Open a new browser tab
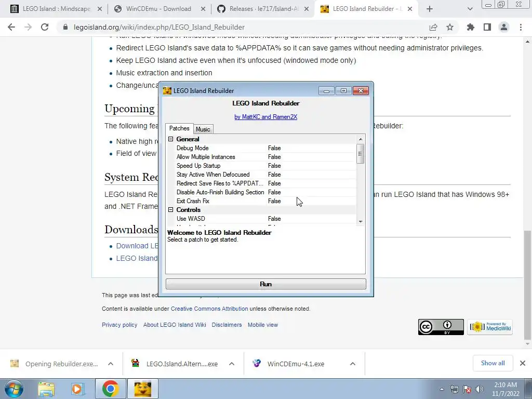The width and height of the screenshot is (532, 399). coord(430,9)
